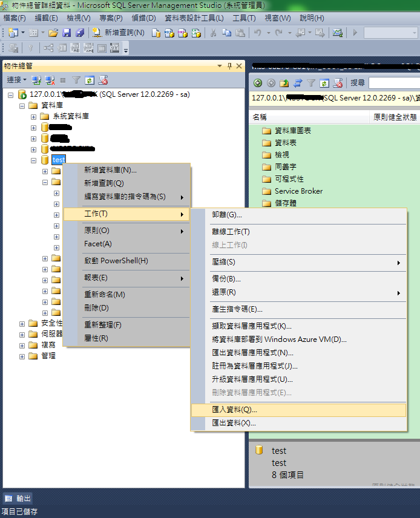This screenshot has width=420, height=518.
Task: Click the Save disk icon
Action: (67, 33)
